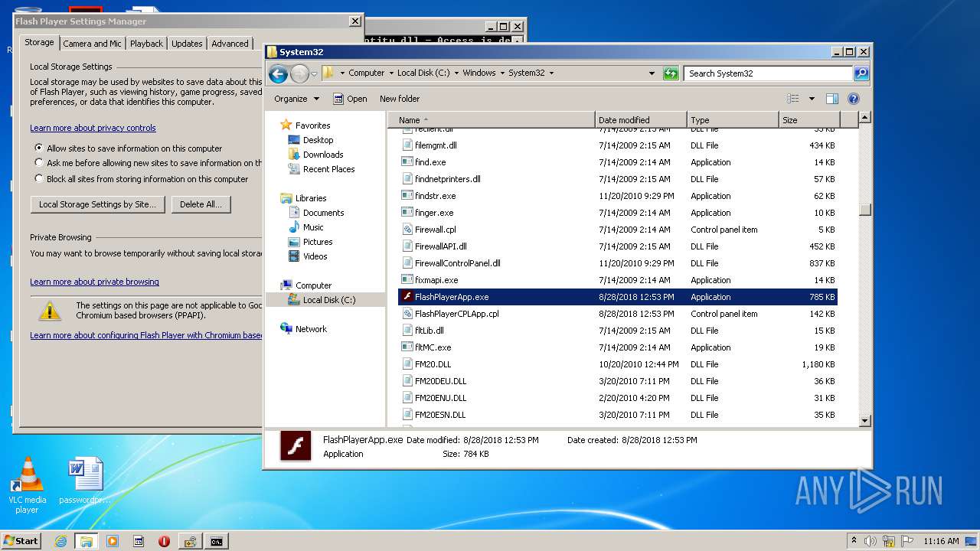Open the Organize dropdown menu
The height and width of the screenshot is (551, 980).
296,99
